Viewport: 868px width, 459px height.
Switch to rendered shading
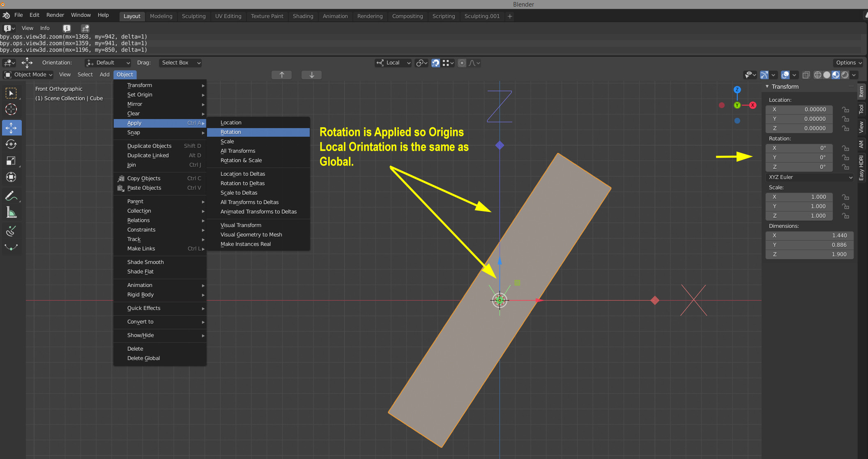(x=845, y=75)
